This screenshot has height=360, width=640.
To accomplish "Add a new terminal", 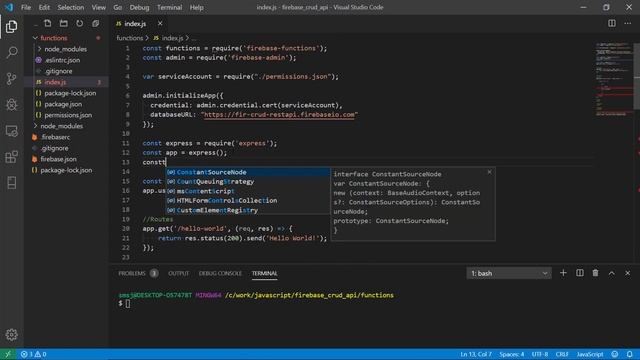I will coord(563,273).
